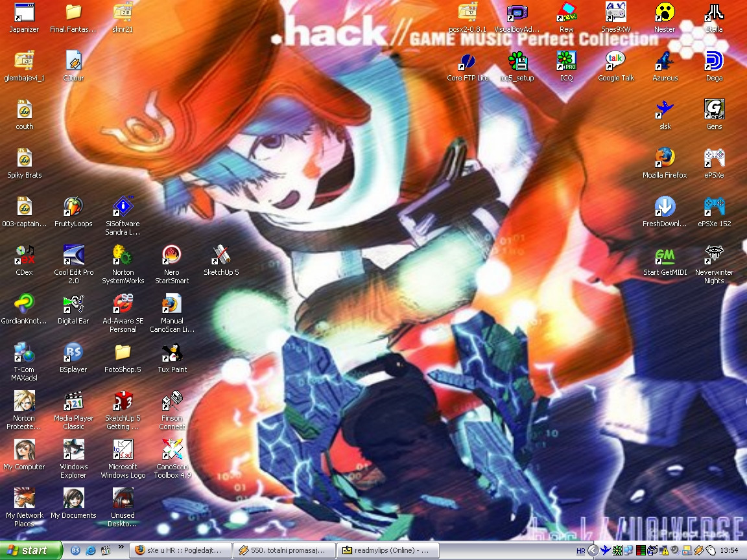Launch Gens emulator
747x560 pixels.
pyautogui.click(x=714, y=115)
